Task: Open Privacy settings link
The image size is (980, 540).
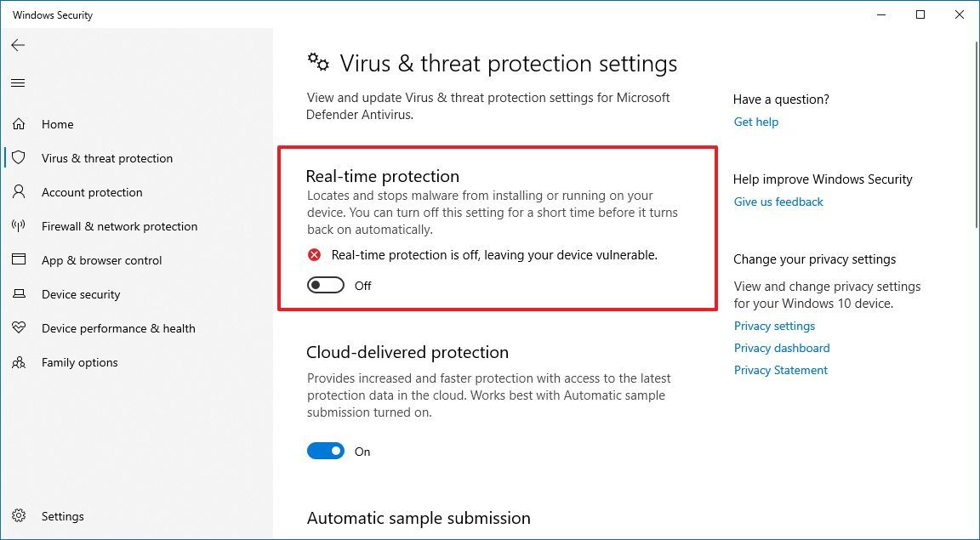Action: [774, 326]
